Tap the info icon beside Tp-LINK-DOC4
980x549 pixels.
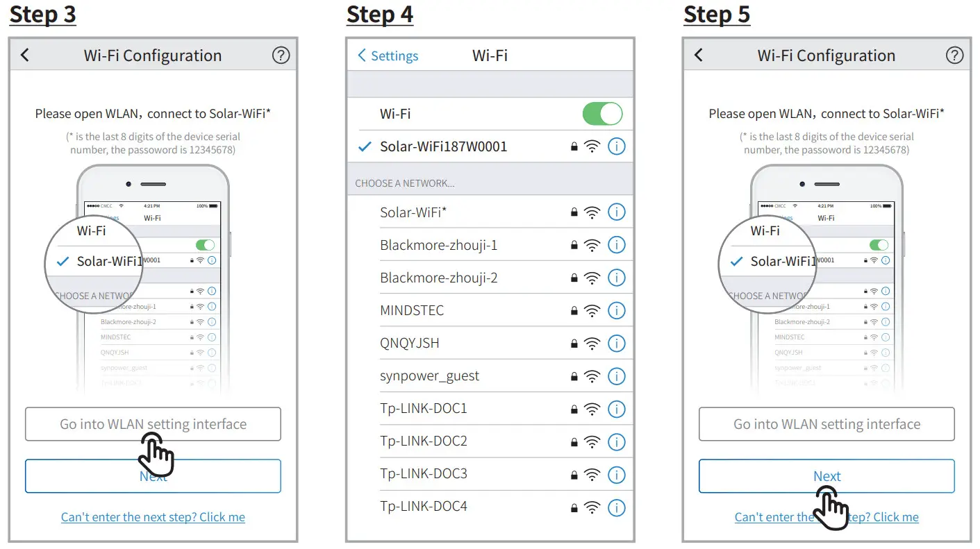617,506
